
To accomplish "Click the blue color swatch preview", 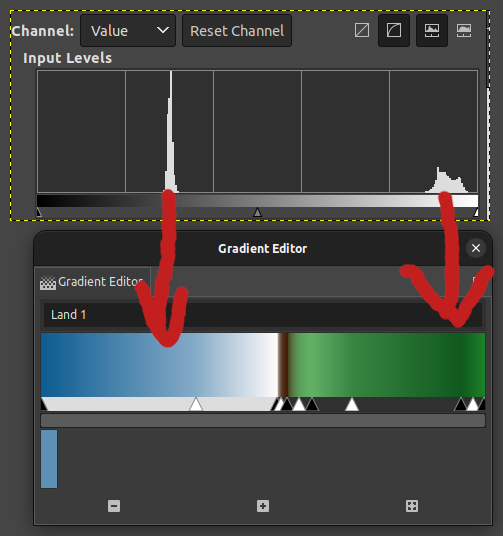I will coord(49,459).
